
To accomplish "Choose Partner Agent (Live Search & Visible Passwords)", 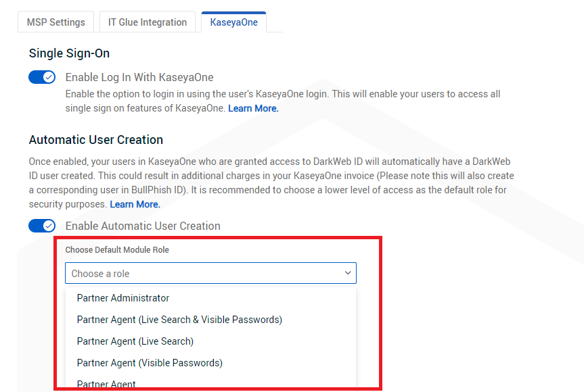I will (x=179, y=320).
